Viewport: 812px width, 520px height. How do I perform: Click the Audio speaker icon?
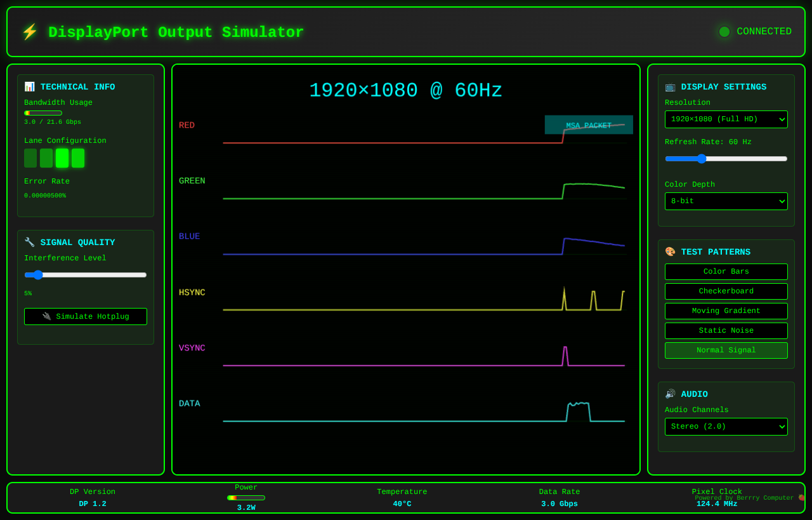pos(670,394)
